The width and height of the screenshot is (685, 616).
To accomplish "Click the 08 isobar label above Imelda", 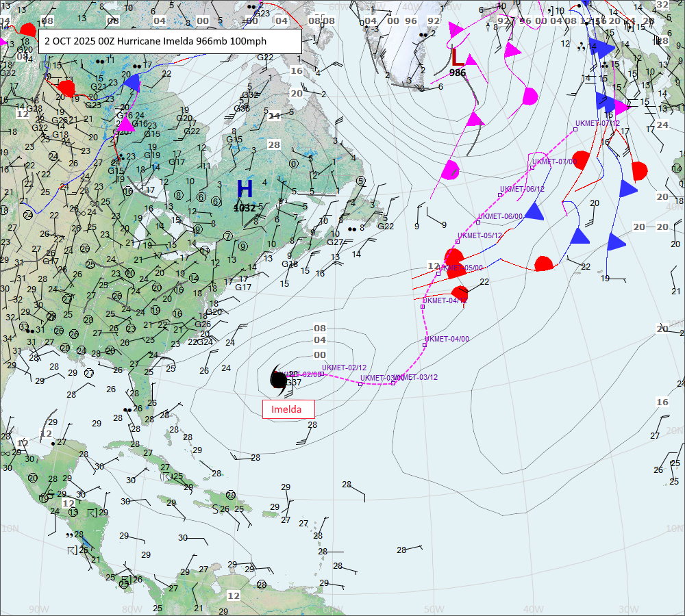I will point(320,329).
